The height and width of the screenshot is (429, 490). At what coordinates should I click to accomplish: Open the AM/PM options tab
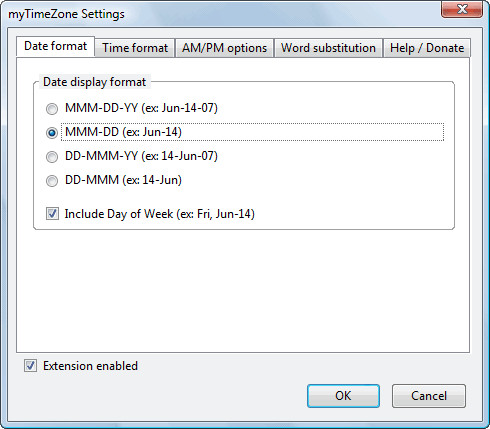tap(224, 48)
